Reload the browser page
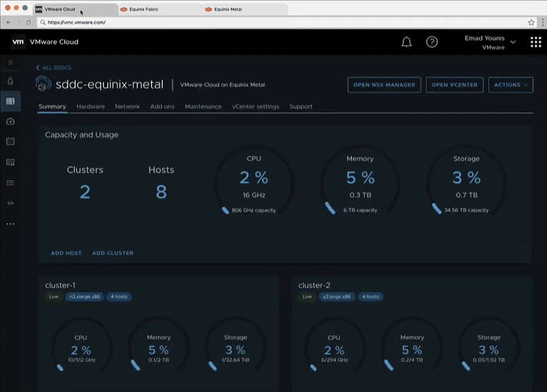Screen dimensions: 547x392 click(x=28, y=23)
